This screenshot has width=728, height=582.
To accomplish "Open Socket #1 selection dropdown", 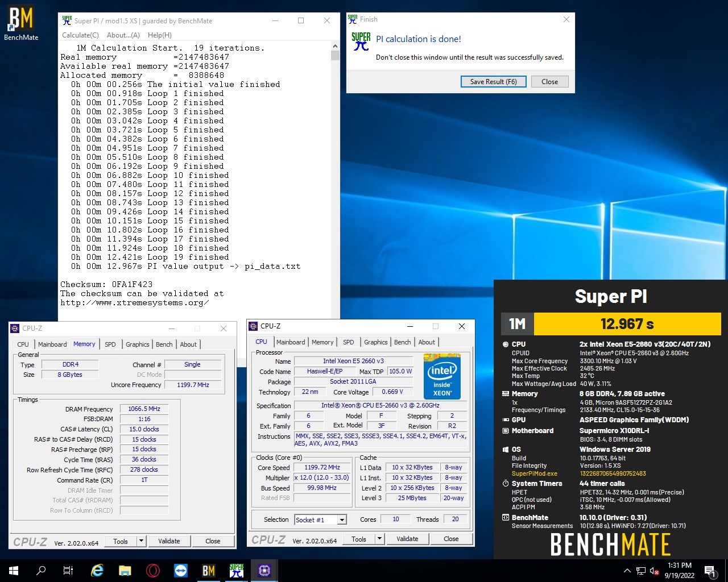I will [x=321, y=519].
